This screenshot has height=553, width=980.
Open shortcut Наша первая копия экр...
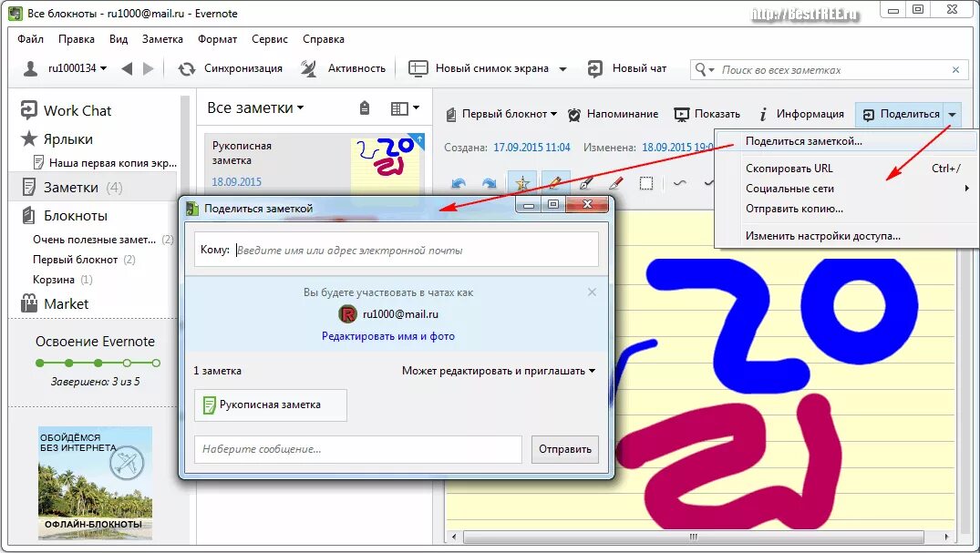[105, 163]
